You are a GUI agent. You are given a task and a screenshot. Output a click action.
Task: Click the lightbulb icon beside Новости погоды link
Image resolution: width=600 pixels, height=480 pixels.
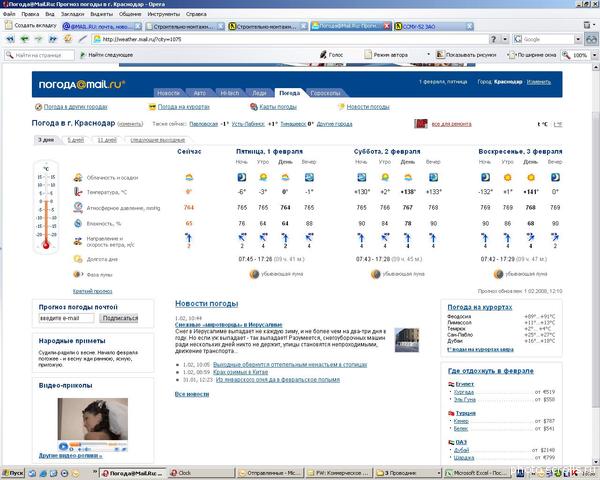coord(341,107)
